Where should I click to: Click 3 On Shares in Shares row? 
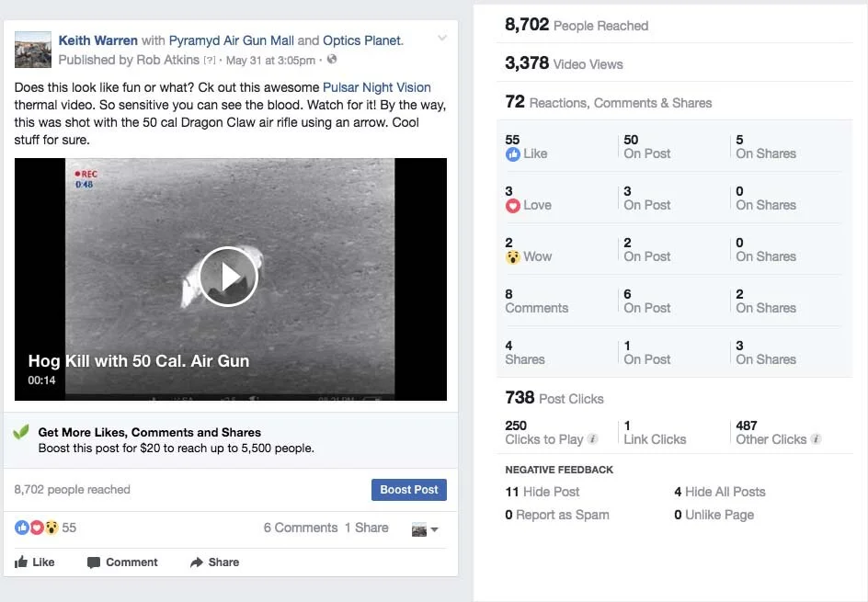766,353
